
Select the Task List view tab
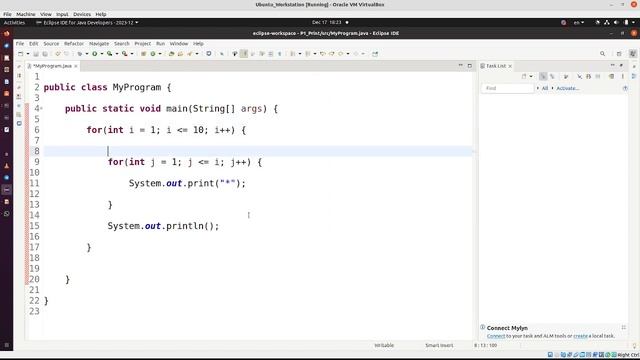click(496, 66)
